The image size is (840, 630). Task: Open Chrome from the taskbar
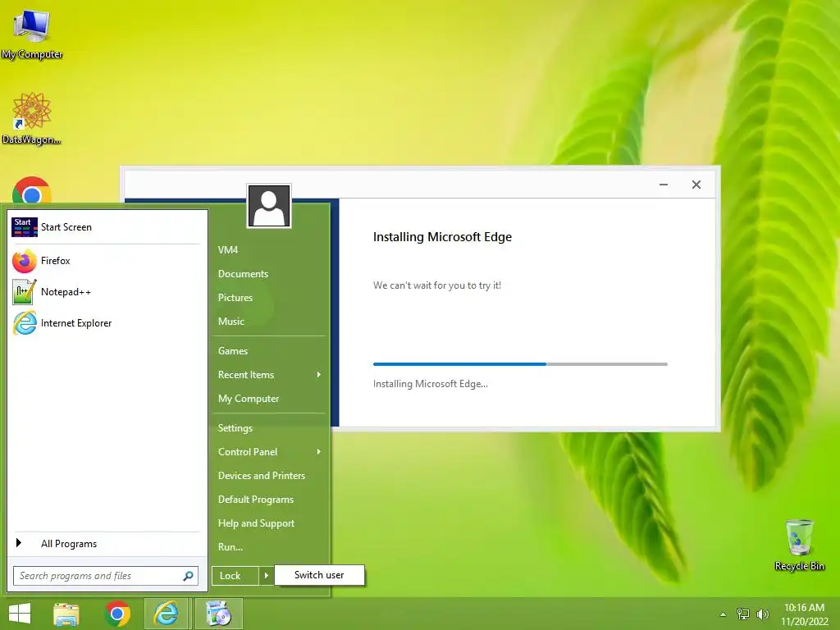point(117,614)
